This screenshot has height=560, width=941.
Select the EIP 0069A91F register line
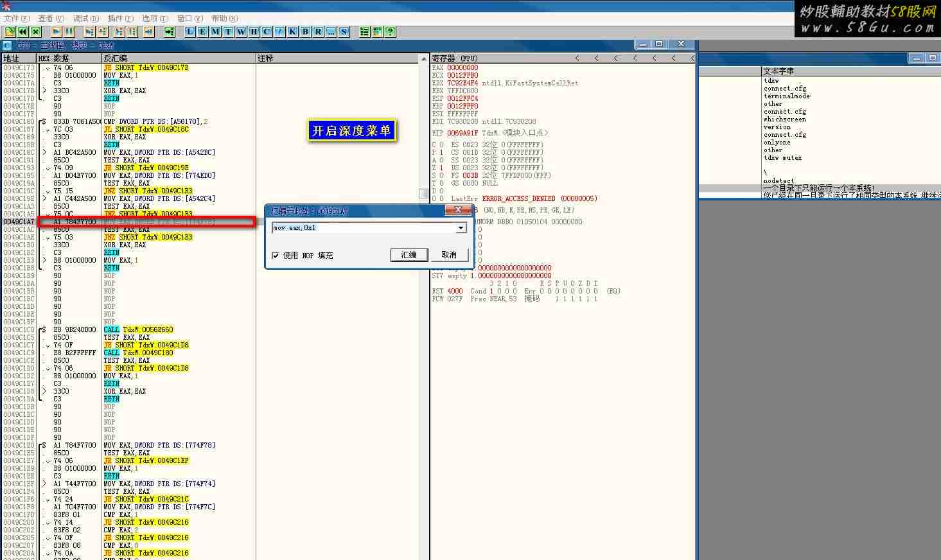490,133
